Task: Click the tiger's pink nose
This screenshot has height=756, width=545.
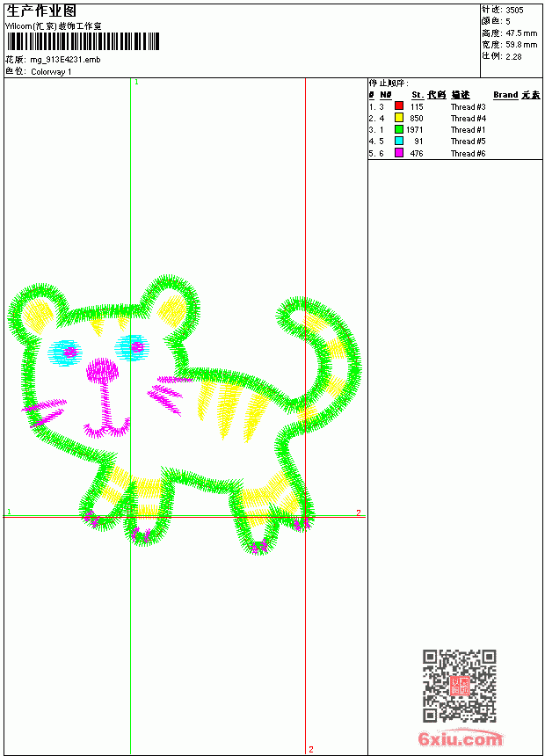Action: click(102, 370)
